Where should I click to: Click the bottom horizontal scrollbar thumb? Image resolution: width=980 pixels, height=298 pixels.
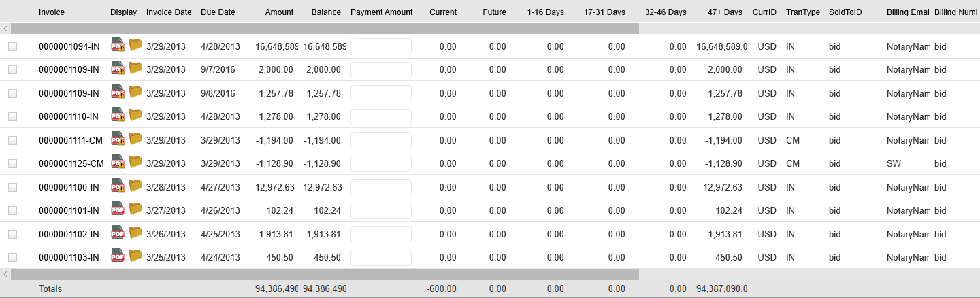(325, 274)
